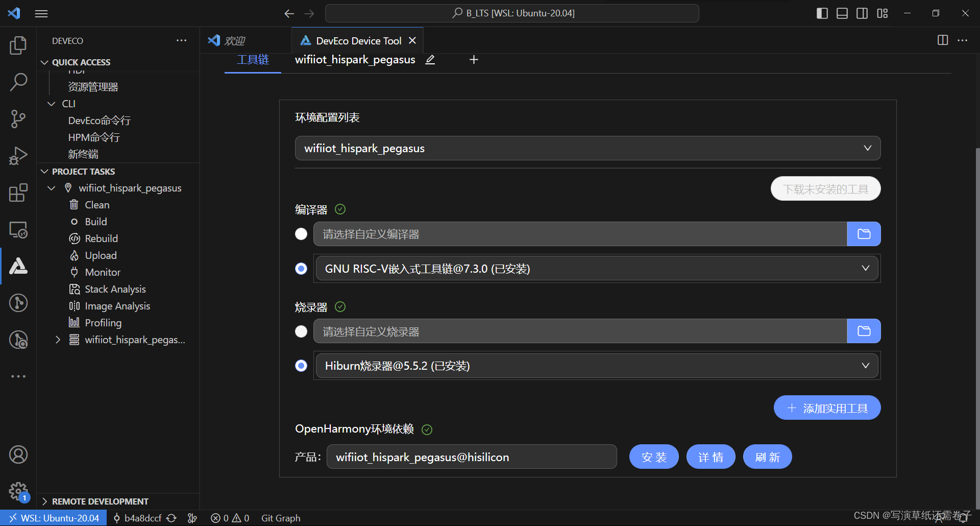Expand the wifiiot_hispark_pegas... sub-node
This screenshot has height=526, width=980.
58,340
